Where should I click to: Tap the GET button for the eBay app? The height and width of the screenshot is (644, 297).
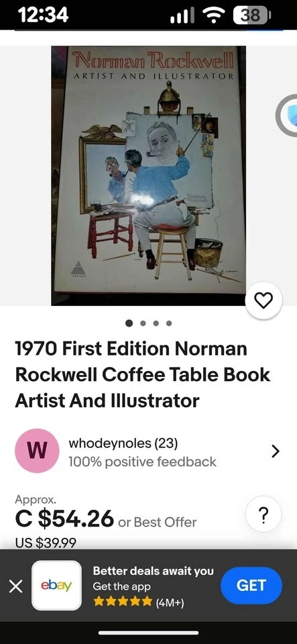point(251,585)
